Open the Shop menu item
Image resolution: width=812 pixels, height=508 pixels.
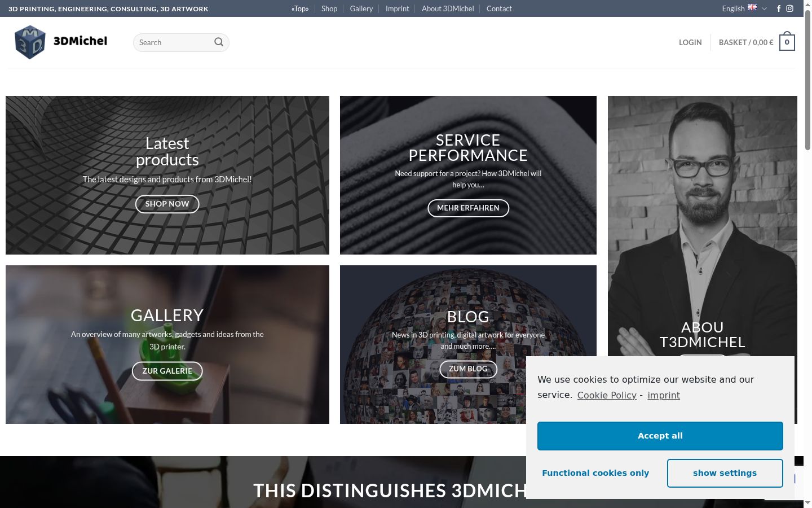point(329,8)
